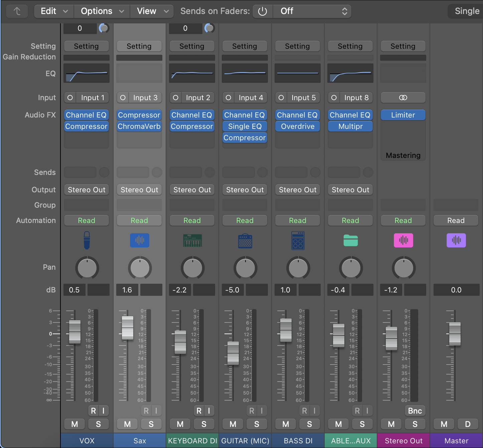Click the Sax blue waveform icon

pyautogui.click(x=140, y=240)
